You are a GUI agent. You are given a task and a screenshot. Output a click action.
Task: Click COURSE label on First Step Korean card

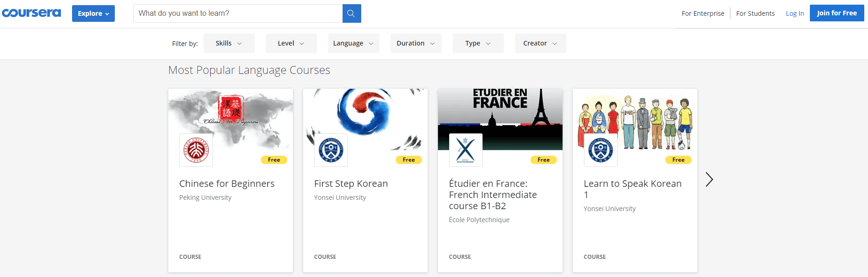(x=325, y=257)
